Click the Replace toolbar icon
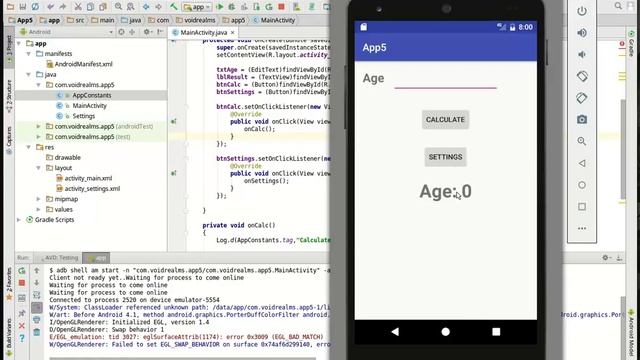Image resolution: width=640 pixels, height=360 pixels. tap(131, 7)
